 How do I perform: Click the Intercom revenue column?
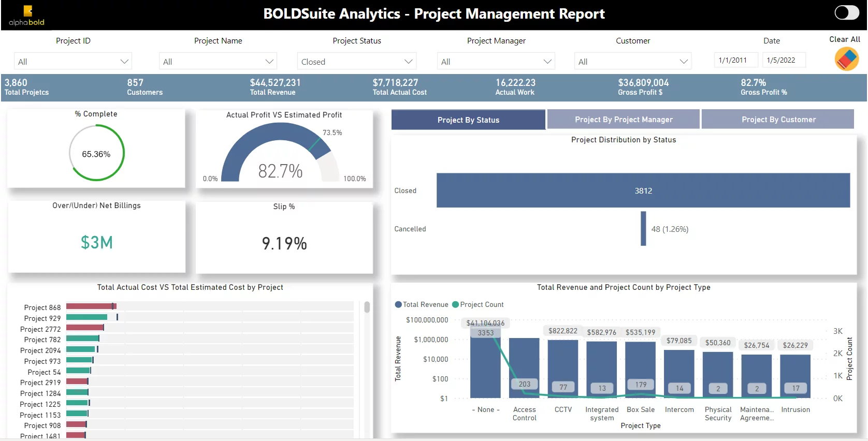(x=679, y=374)
